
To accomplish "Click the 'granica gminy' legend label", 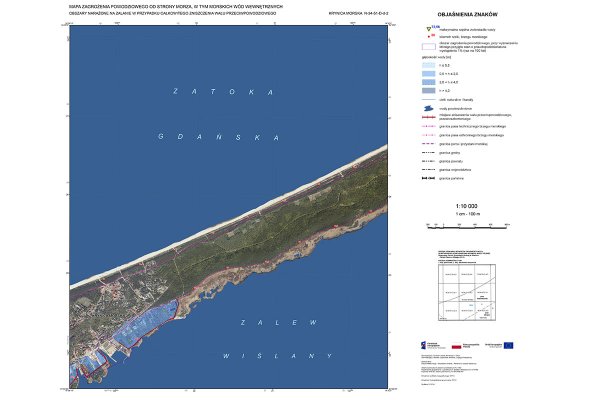I will (x=450, y=153).
